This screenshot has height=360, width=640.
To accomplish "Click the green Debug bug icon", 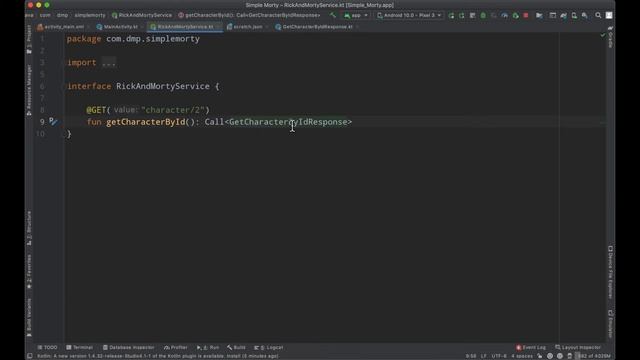I will 483,15.
